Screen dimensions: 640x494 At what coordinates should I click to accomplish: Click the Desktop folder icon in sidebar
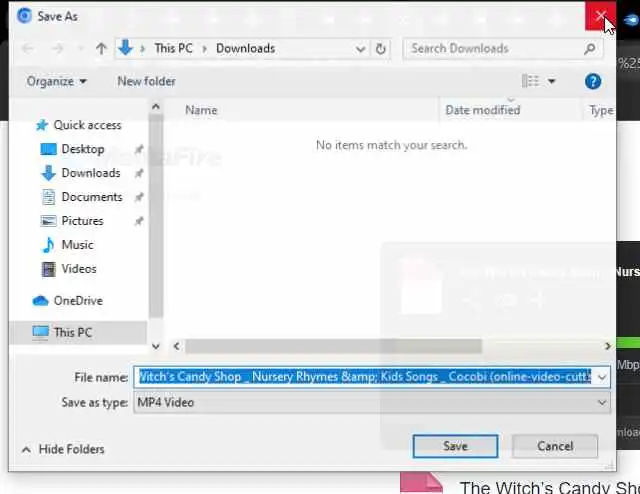[x=48, y=149]
